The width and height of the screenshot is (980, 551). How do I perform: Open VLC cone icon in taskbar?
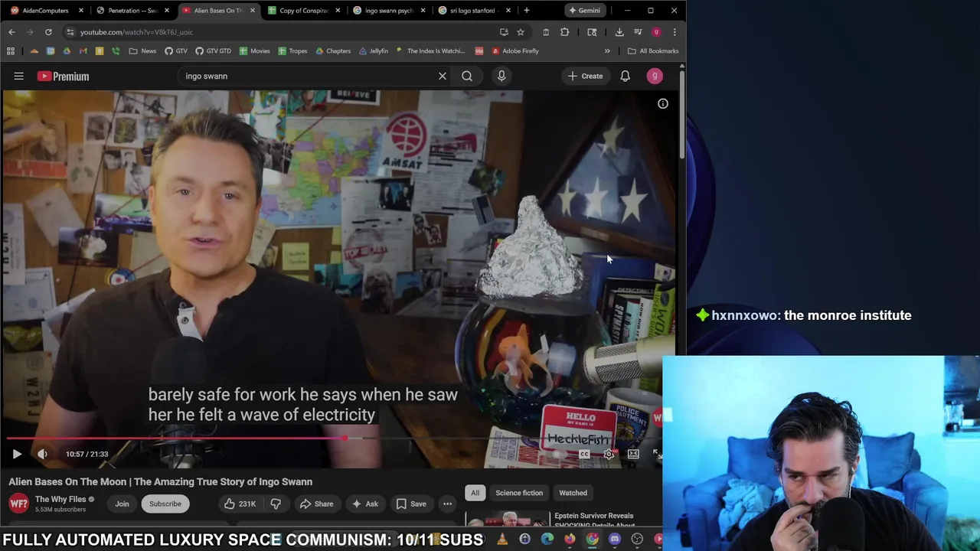pos(502,540)
